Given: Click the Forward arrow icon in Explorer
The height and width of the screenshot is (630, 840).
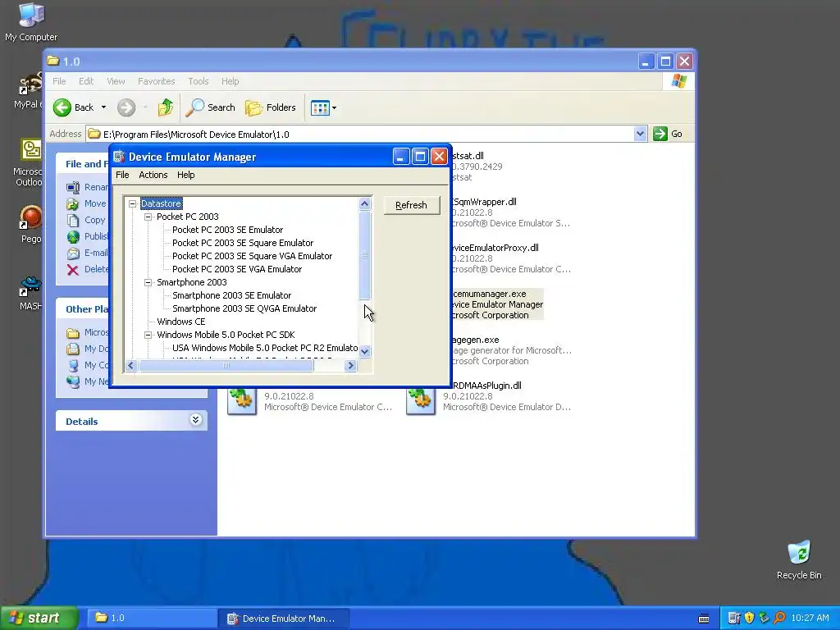Looking at the screenshot, I should [x=126, y=107].
